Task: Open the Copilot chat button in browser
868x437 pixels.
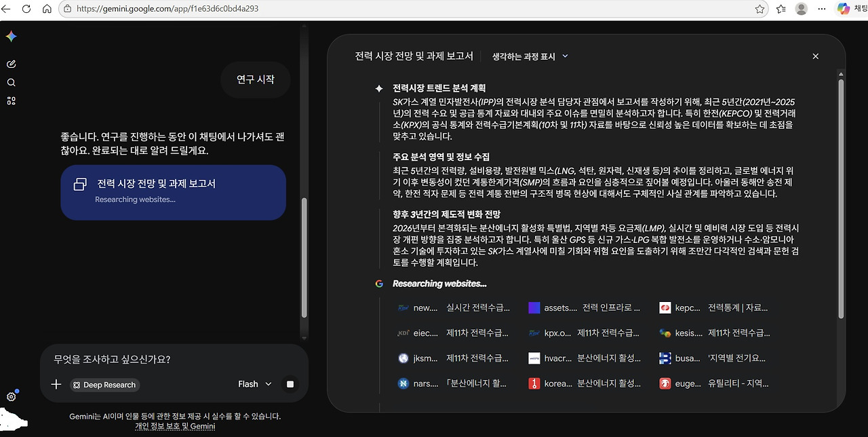Action: click(x=852, y=9)
